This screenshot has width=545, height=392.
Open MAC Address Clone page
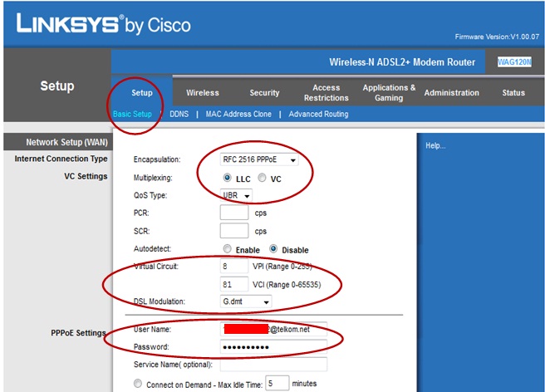coord(238,114)
